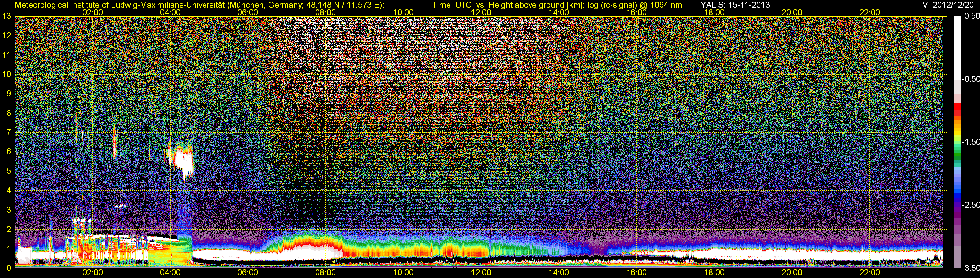
Task: Click the 04:00 label on the upper time axis
Action: click(170, 12)
